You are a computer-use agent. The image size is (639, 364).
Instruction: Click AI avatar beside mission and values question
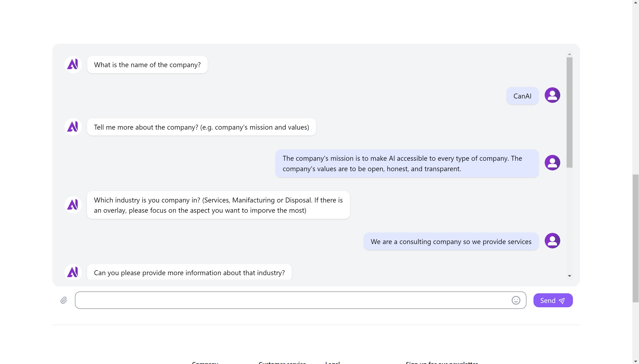73,127
